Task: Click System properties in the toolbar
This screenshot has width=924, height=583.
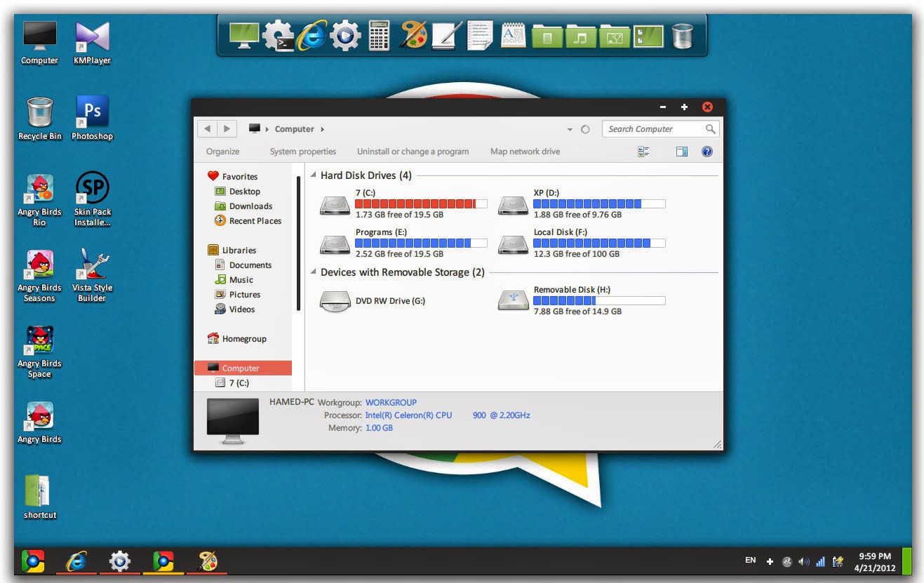Action: click(303, 152)
